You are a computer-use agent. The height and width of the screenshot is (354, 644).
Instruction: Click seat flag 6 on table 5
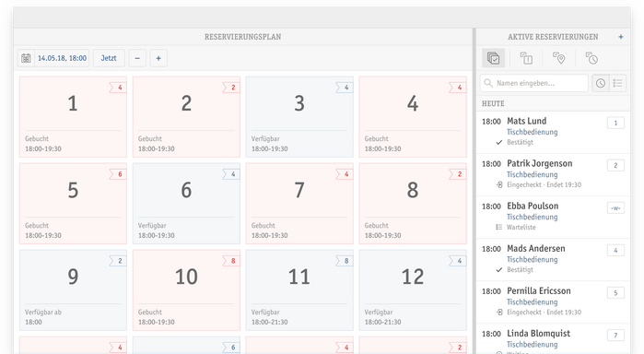coord(118,174)
